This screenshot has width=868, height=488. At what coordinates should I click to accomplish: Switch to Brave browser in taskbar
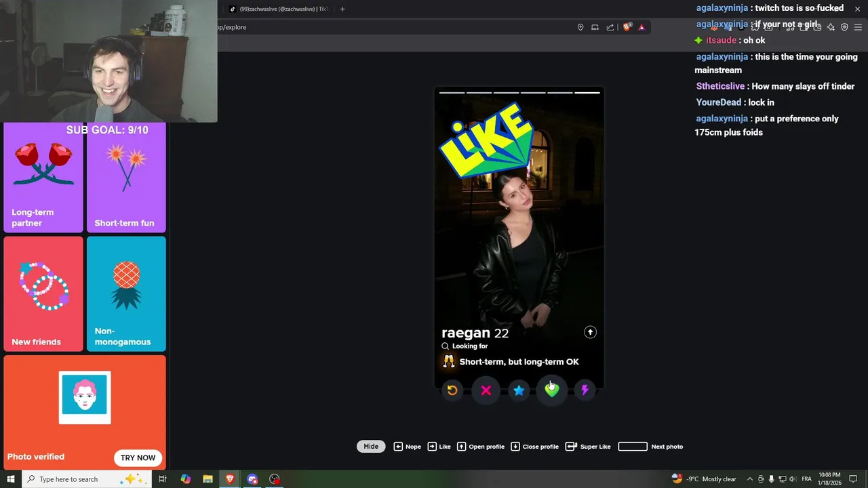coord(230,479)
